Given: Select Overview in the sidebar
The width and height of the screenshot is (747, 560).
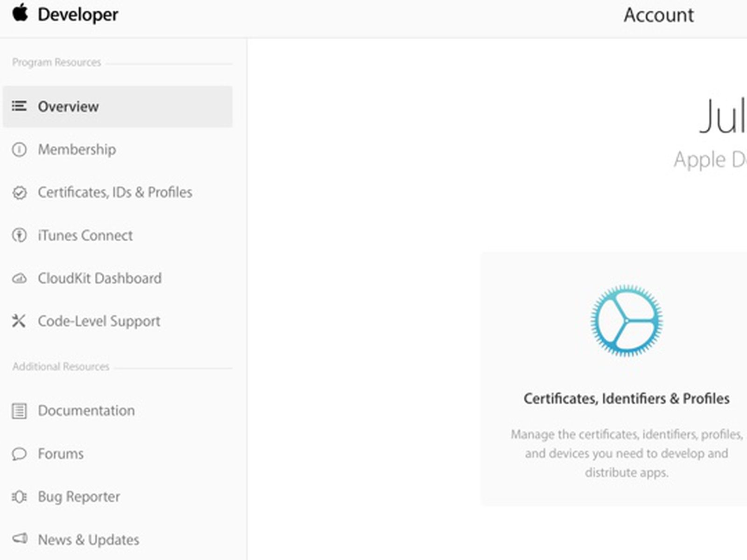Looking at the screenshot, I should (118, 106).
